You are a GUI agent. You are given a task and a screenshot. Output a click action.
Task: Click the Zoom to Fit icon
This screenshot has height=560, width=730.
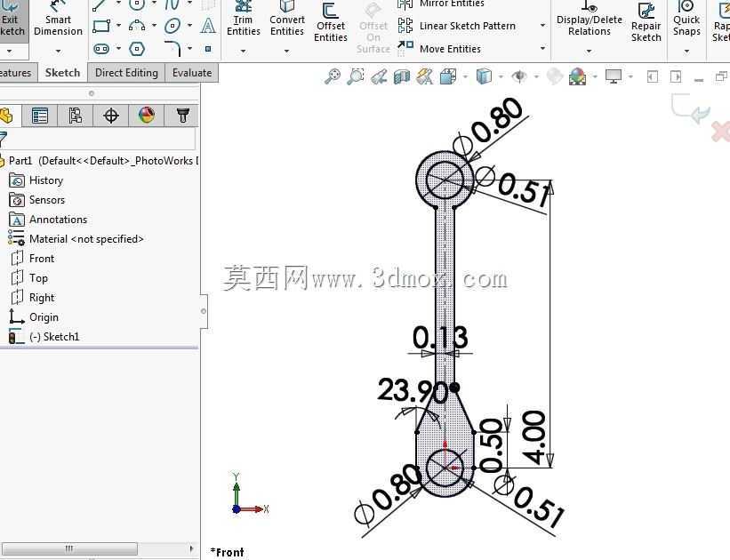coord(333,76)
